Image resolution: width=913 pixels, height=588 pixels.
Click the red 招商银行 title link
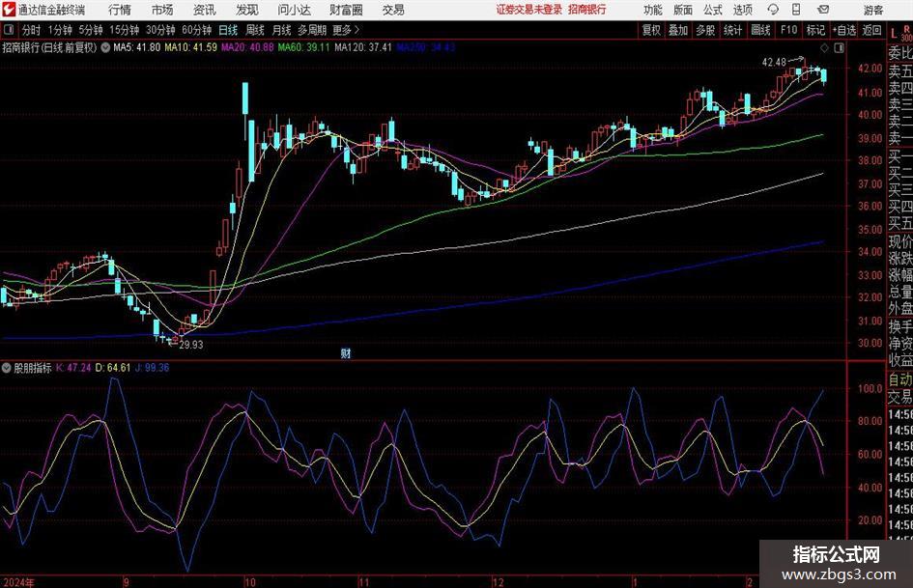point(587,10)
